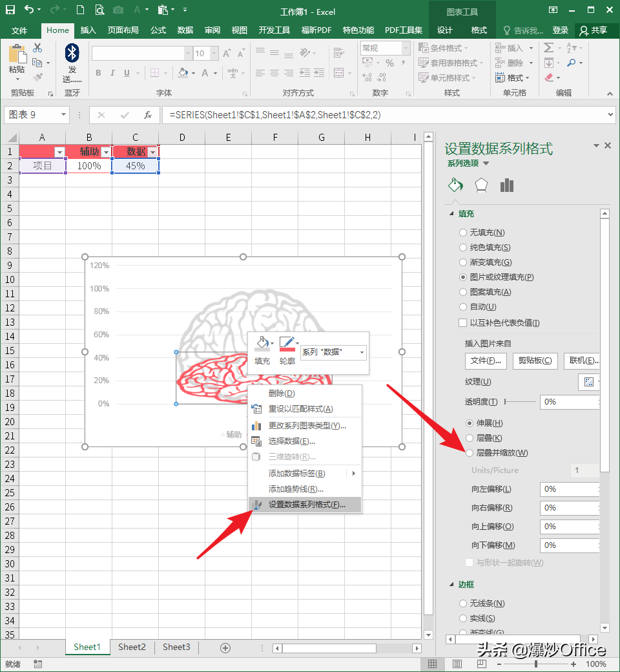Select the 无线条 border radio option
Image resolution: width=620 pixels, height=672 pixels.
click(x=463, y=603)
